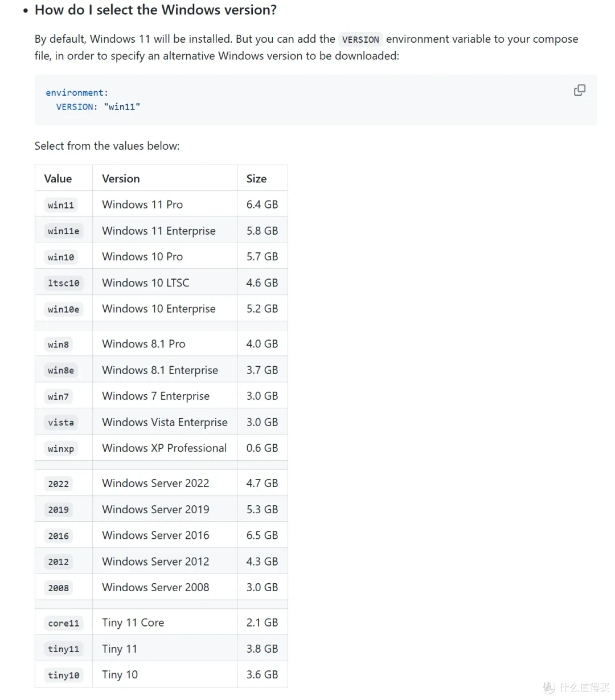Click the Windows 7 Enterprise version cell

pyautogui.click(x=165, y=396)
